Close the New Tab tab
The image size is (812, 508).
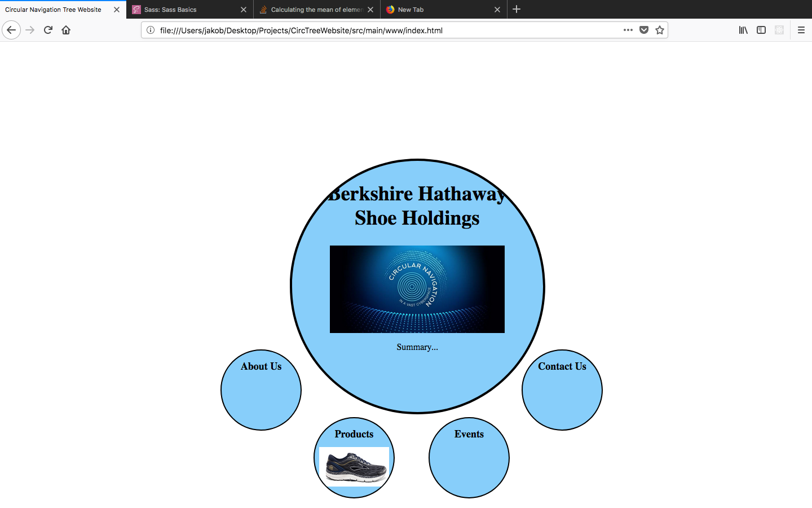click(497, 10)
